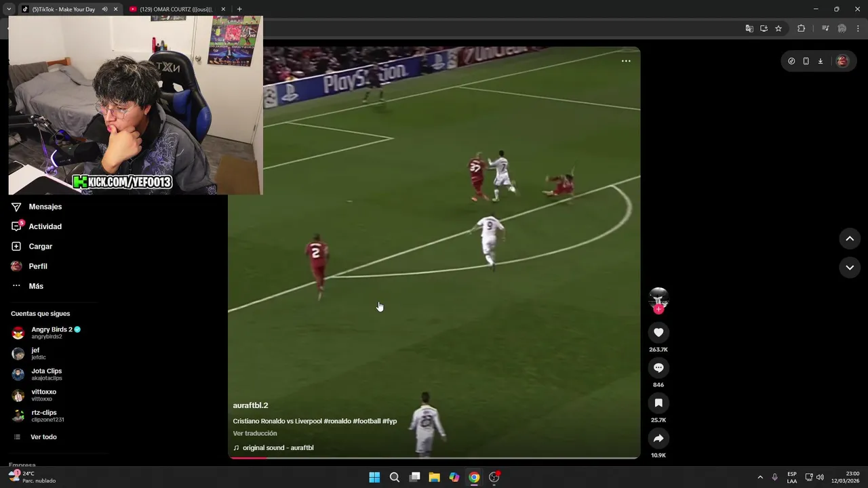This screenshot has width=868, height=488.
Task: Mute the TikTok tab via speaker icon
Action: 104,9
